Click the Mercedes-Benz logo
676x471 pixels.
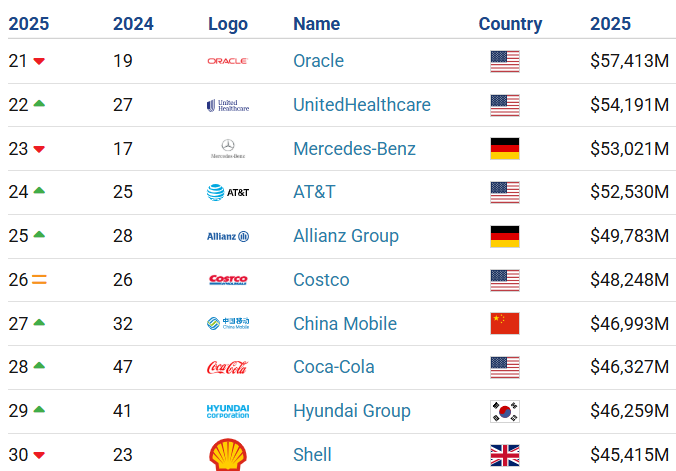pos(228,149)
